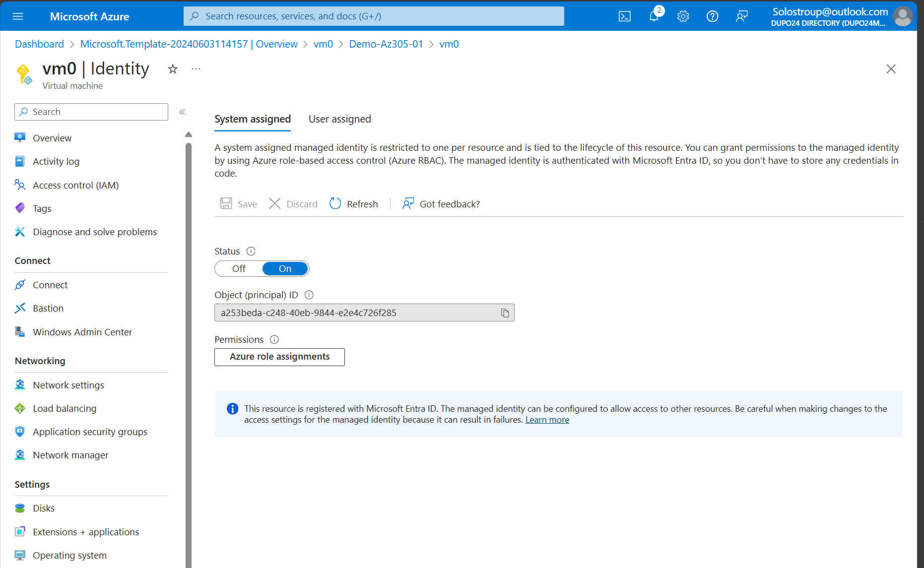The image size is (924, 568).
Task: Click the sidebar vertical scrollbar
Action: [189, 355]
